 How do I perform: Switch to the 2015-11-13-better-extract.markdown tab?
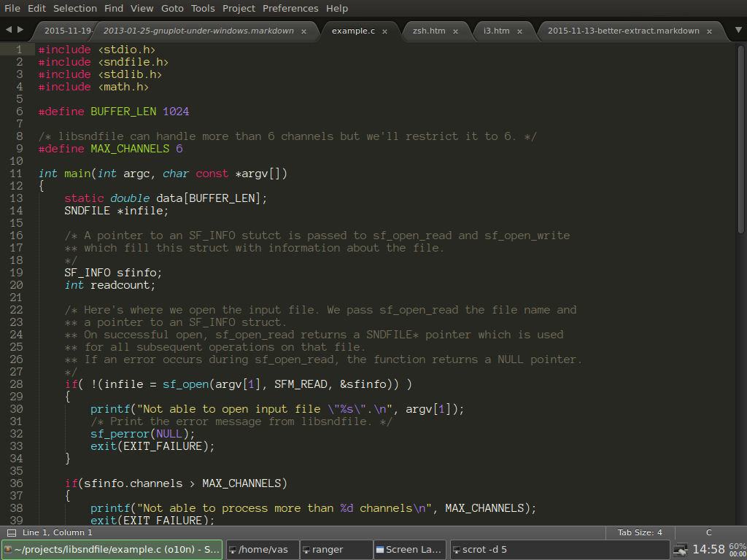pos(623,31)
